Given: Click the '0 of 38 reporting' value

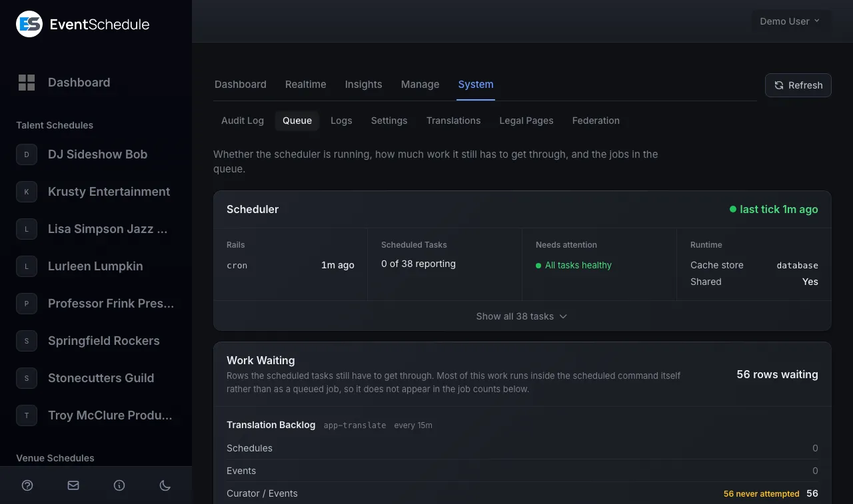Looking at the screenshot, I should click(x=419, y=264).
